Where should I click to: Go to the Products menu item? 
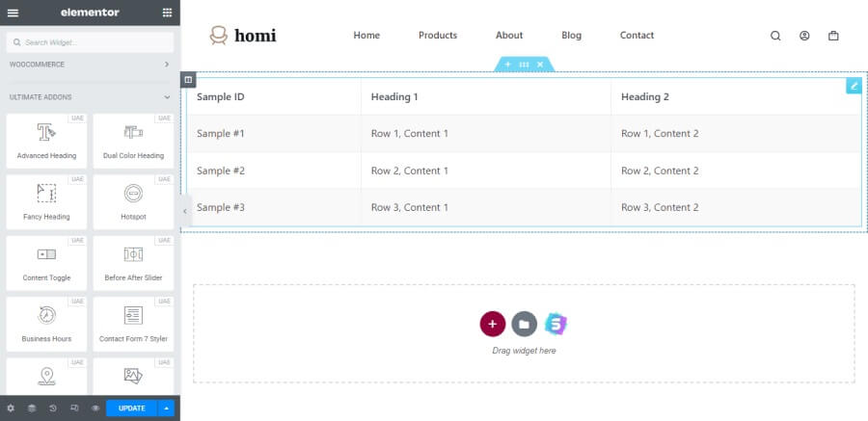tap(438, 36)
